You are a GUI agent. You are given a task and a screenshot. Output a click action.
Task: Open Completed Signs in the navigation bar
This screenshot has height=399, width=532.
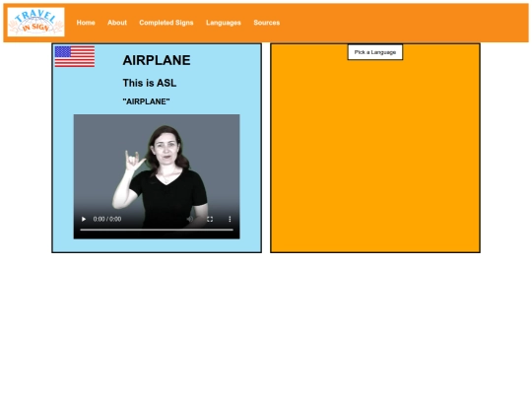[166, 23]
